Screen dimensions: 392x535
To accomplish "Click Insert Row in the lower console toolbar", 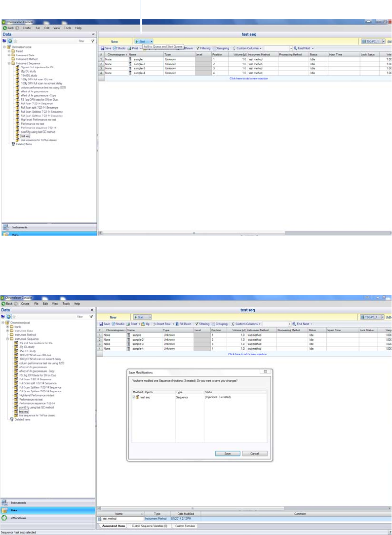I will pyautogui.click(x=162, y=324).
